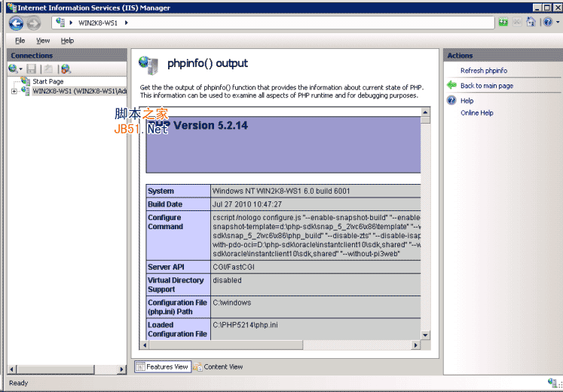Click the Connections pane header
The height and width of the screenshot is (392, 563).
tap(67, 55)
